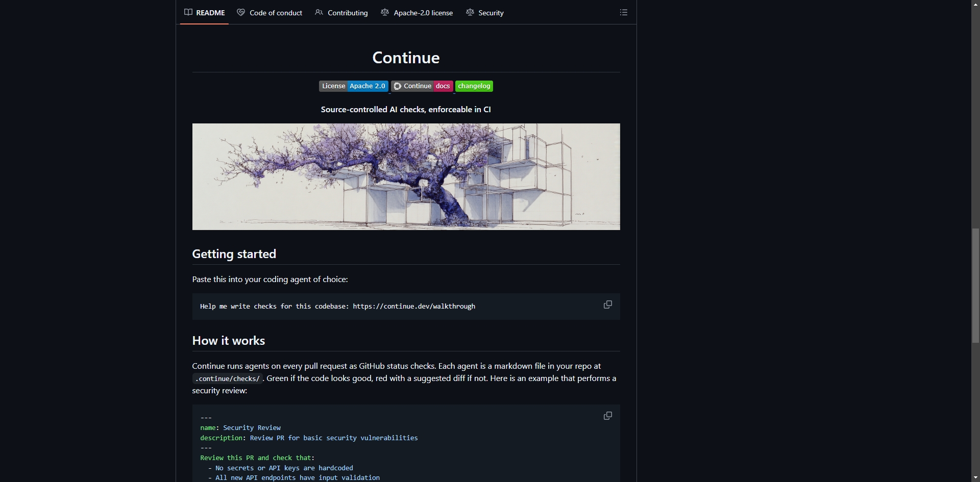Screen dimensions: 980x482
Task: Click the 'description: Review PR' line
Action: point(309,438)
